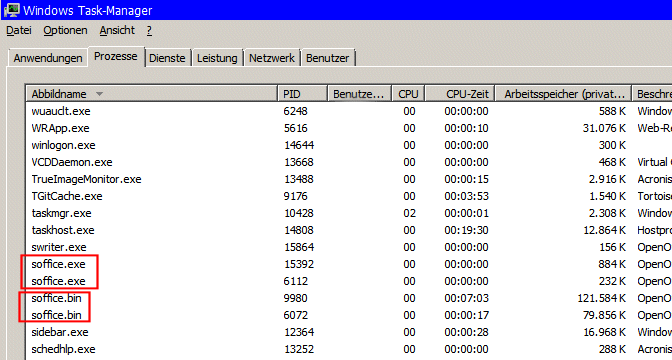This screenshot has height=360, width=672.
Task: Open the ? help menu
Action: pos(149,30)
